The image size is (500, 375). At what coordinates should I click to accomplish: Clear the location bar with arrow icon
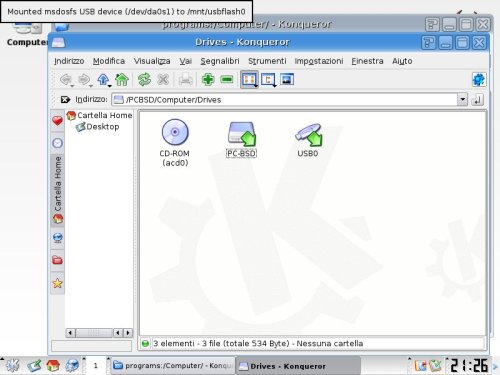pos(65,99)
